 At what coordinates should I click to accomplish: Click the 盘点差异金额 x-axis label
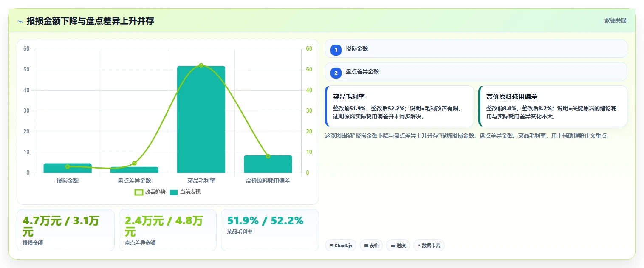click(x=134, y=181)
